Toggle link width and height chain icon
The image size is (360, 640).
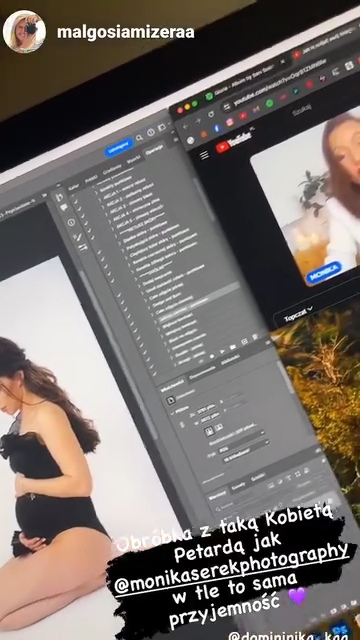tap(182, 424)
